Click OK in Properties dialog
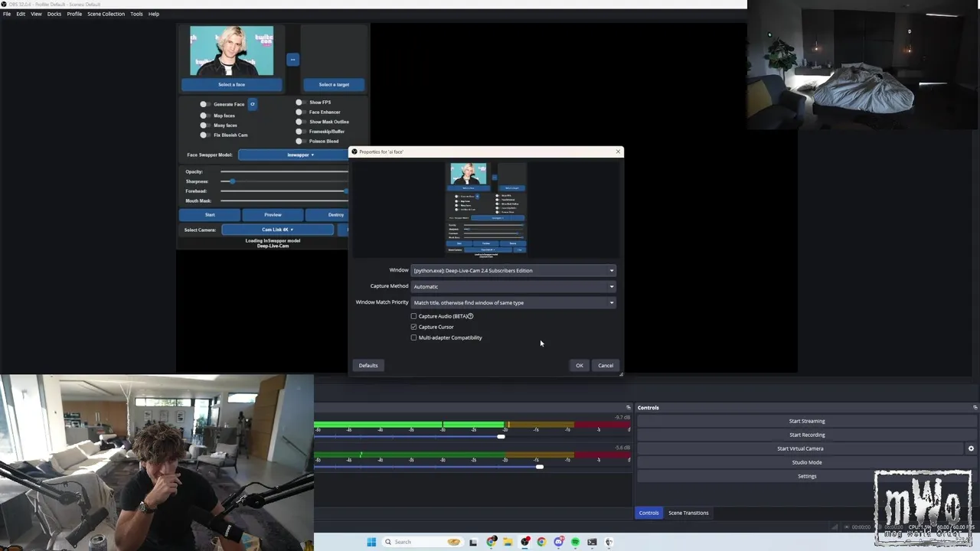Image resolution: width=980 pixels, height=551 pixels. tap(580, 365)
